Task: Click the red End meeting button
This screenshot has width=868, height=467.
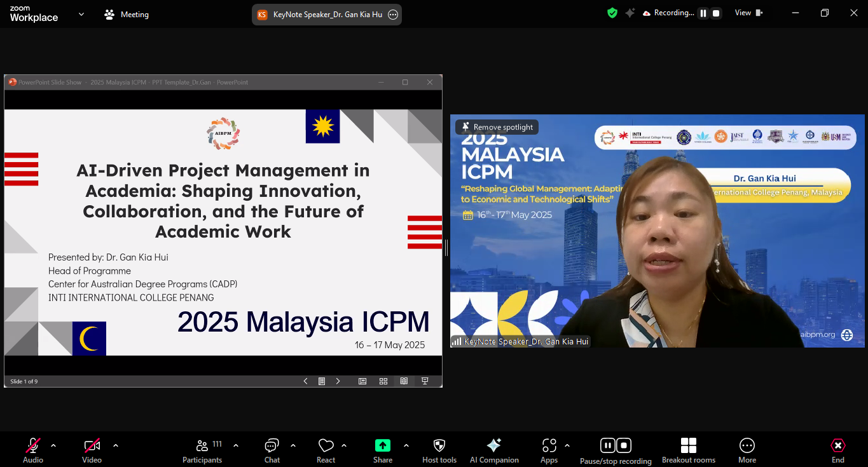Action: (838, 450)
